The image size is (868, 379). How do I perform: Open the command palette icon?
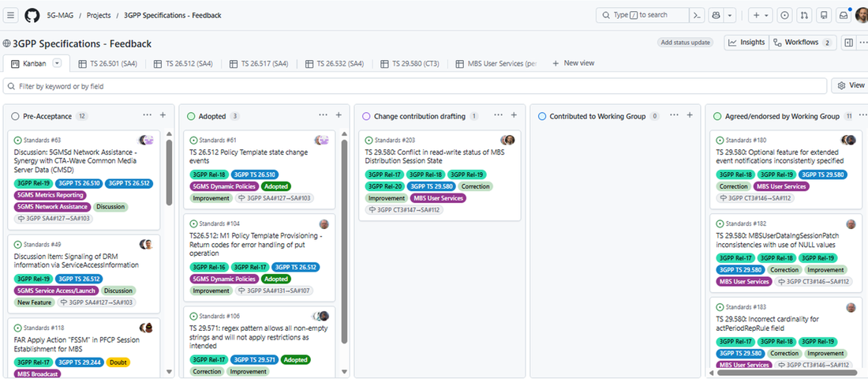click(x=697, y=15)
